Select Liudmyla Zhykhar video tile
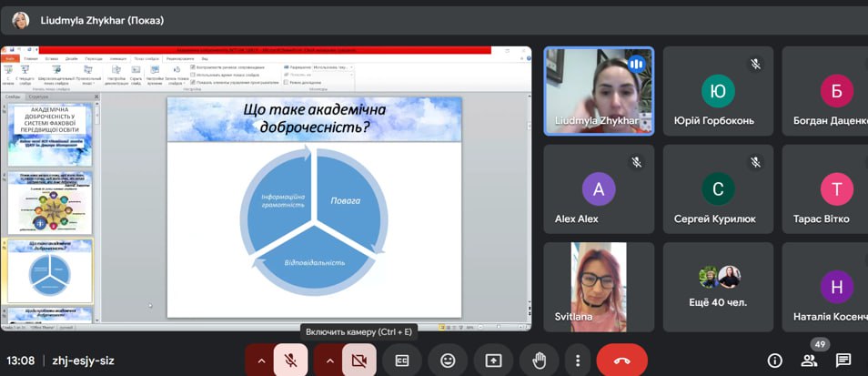The image size is (868, 376). [599, 91]
